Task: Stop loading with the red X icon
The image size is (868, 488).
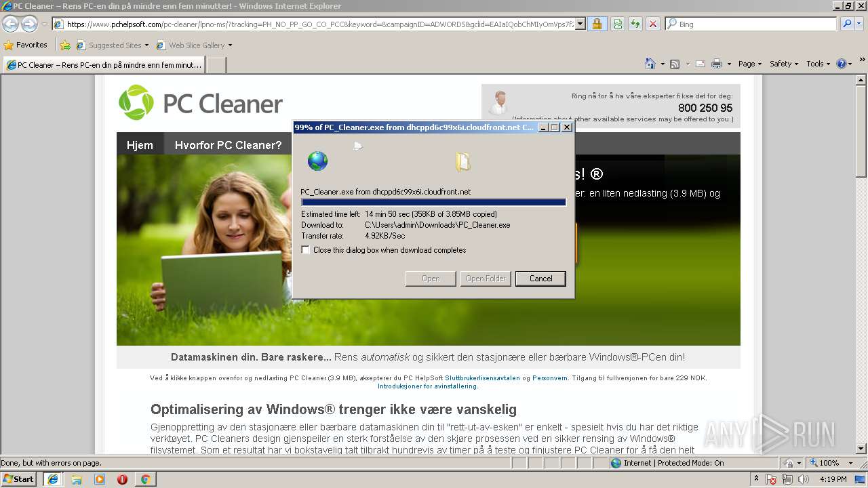Action: 652,24
